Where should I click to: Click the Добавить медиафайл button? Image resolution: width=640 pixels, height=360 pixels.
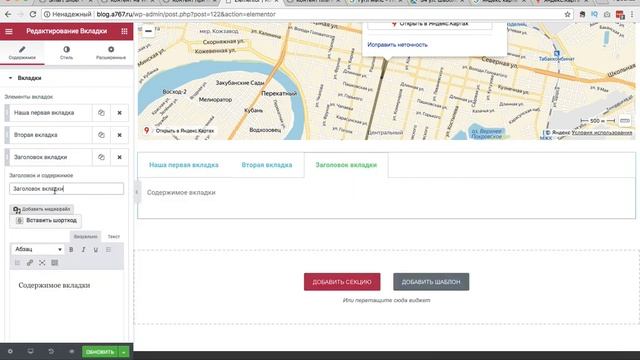pos(42,209)
